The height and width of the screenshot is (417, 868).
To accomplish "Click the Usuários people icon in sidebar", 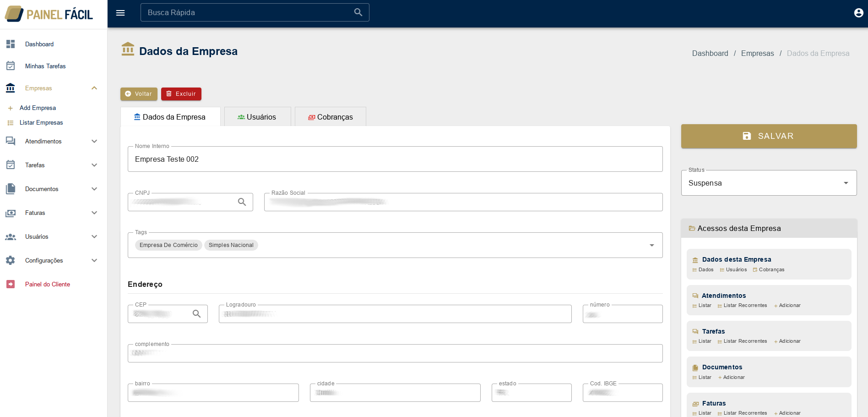I will (11, 236).
